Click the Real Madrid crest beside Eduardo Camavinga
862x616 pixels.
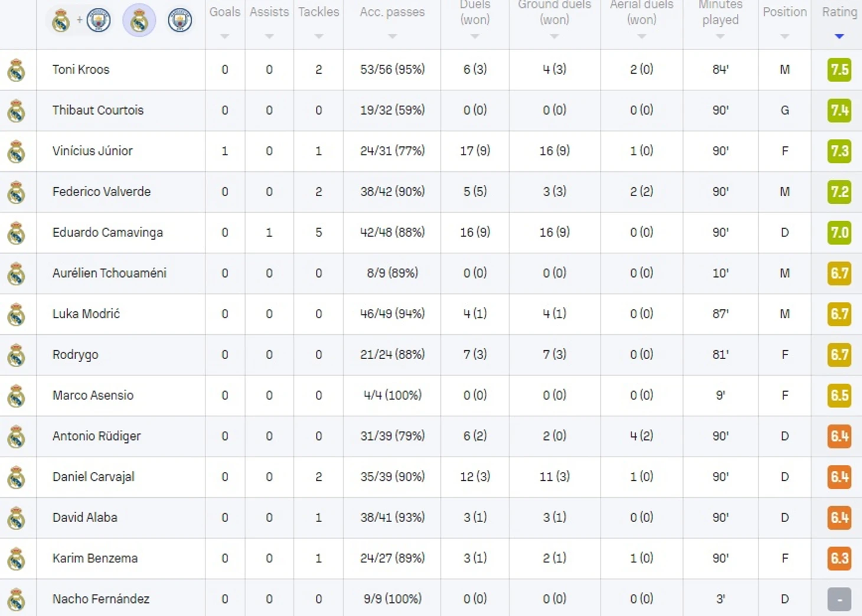tap(17, 233)
